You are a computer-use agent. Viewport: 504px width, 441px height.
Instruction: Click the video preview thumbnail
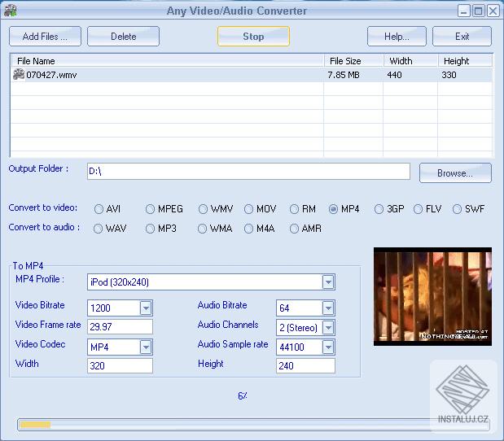click(432, 296)
